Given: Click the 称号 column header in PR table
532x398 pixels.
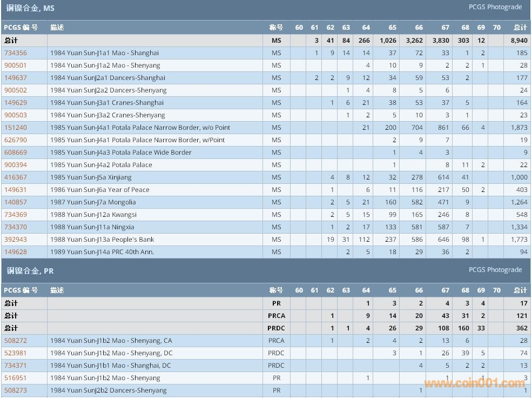Looking at the screenshot, I should pyautogui.click(x=276, y=290).
